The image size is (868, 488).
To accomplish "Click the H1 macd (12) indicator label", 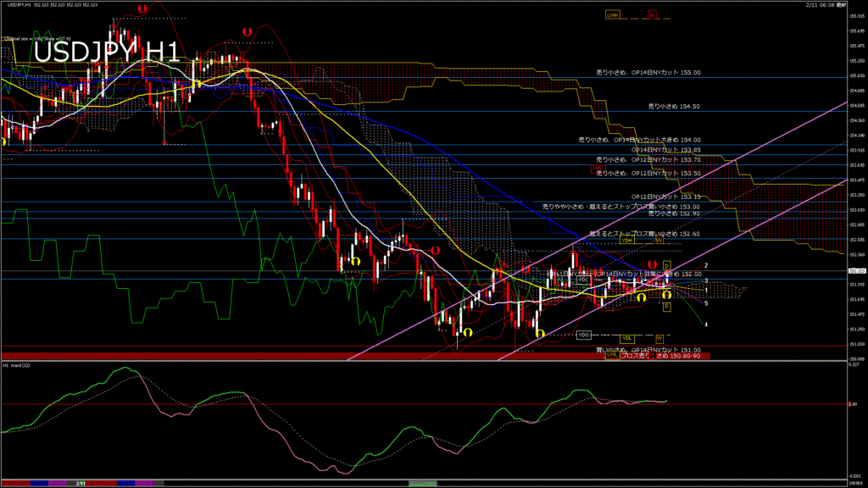I will pos(17,365).
